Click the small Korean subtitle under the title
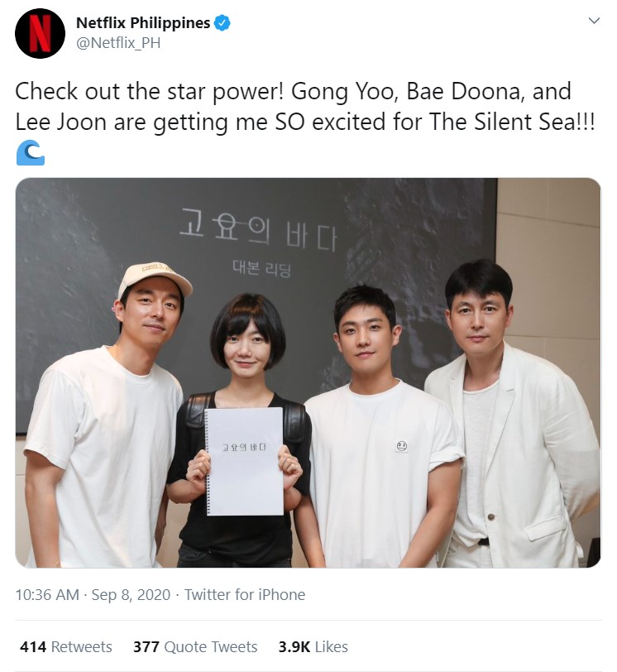 click(x=261, y=268)
